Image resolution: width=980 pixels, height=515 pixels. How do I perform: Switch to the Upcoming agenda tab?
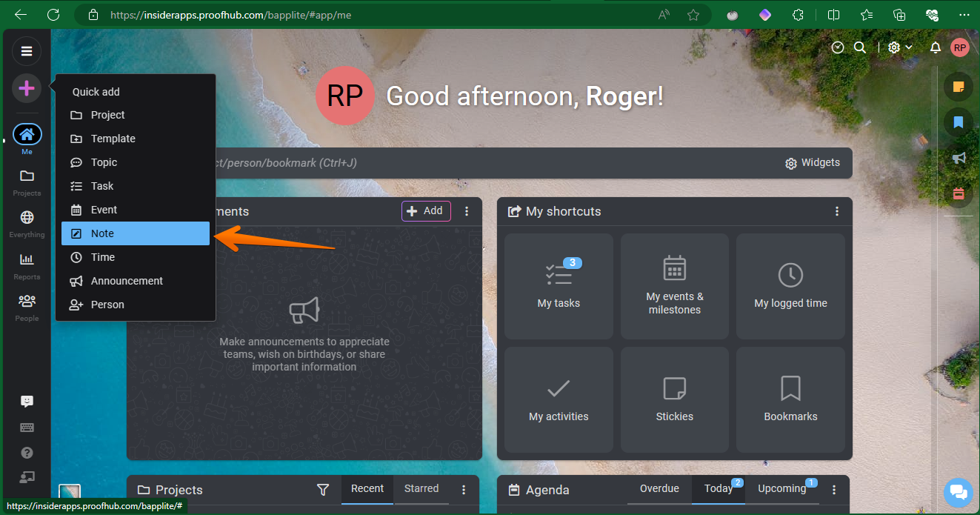click(781, 489)
